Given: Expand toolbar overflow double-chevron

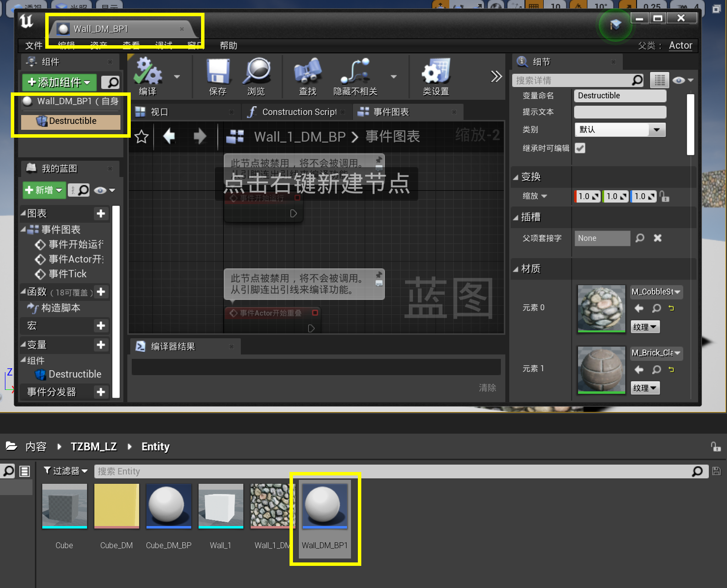Looking at the screenshot, I should point(496,76).
